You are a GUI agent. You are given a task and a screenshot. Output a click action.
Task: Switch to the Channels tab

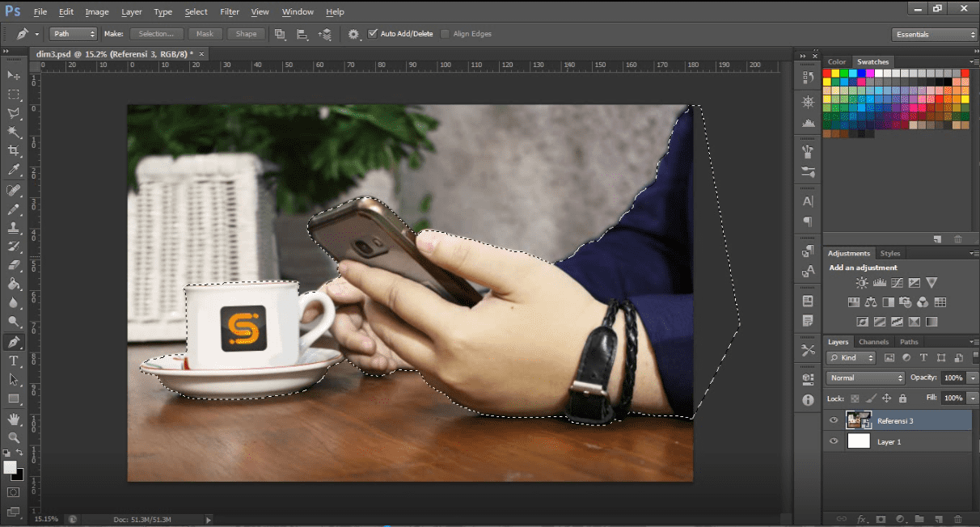pos(873,342)
